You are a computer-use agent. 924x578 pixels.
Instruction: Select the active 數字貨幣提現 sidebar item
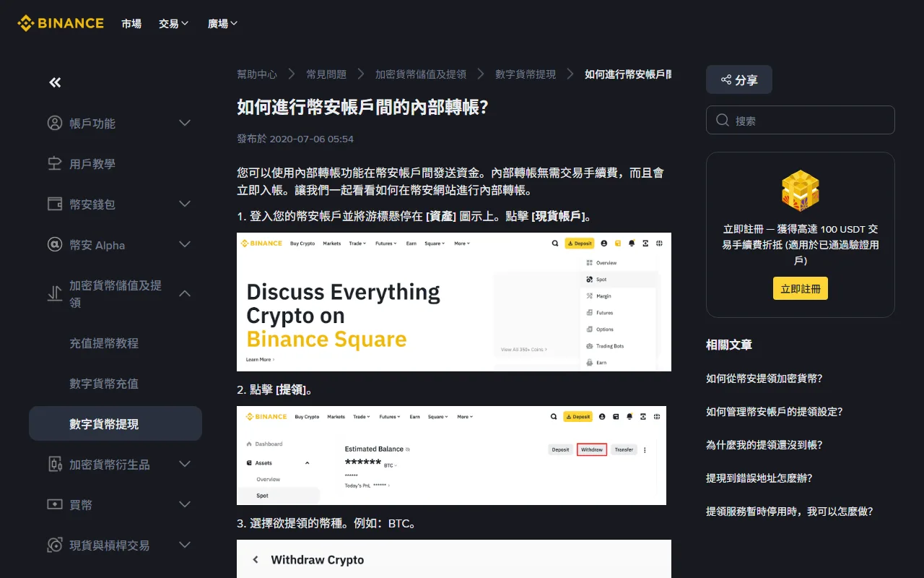[x=115, y=423]
